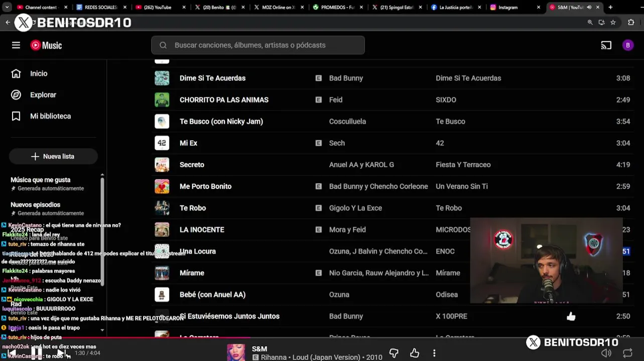
Task: Open the browser tab search dropdown arrow
Action: click(x=7, y=7)
